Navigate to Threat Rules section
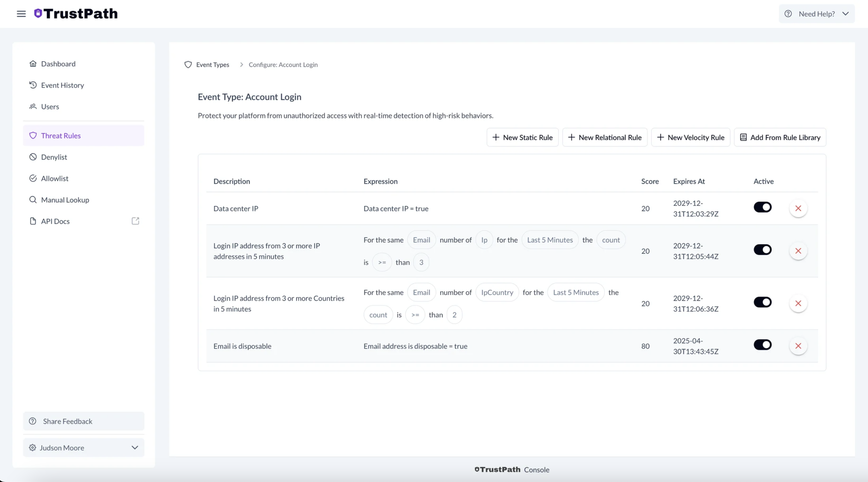 [61, 136]
